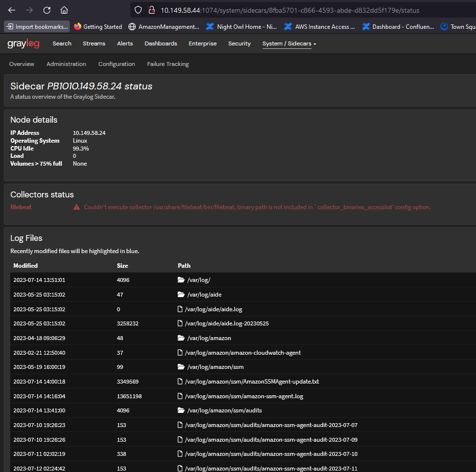Click folder icon for /var/log/amazon

(181, 338)
